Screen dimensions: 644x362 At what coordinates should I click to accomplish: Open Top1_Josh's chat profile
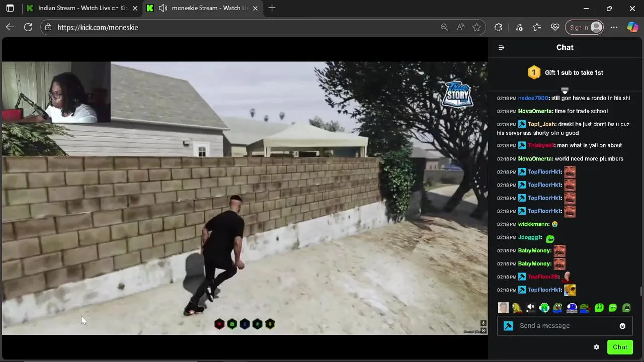[542, 124]
